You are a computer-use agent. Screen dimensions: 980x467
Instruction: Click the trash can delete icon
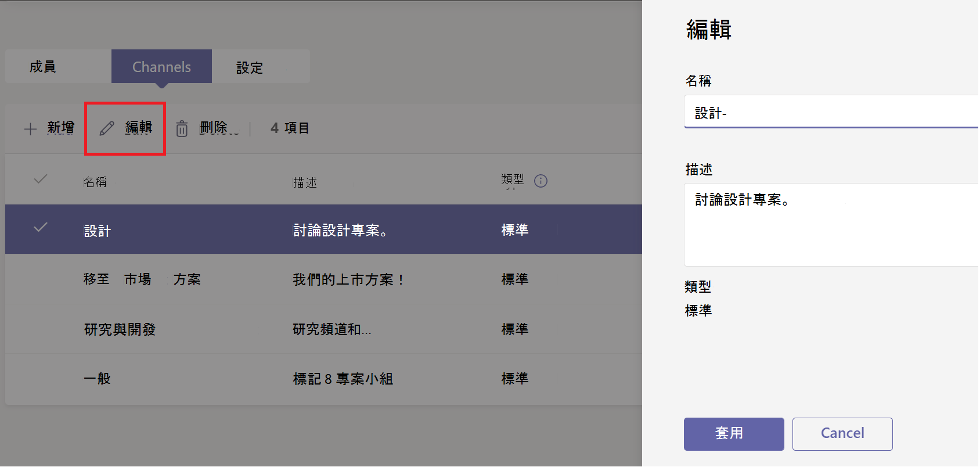[x=182, y=129]
